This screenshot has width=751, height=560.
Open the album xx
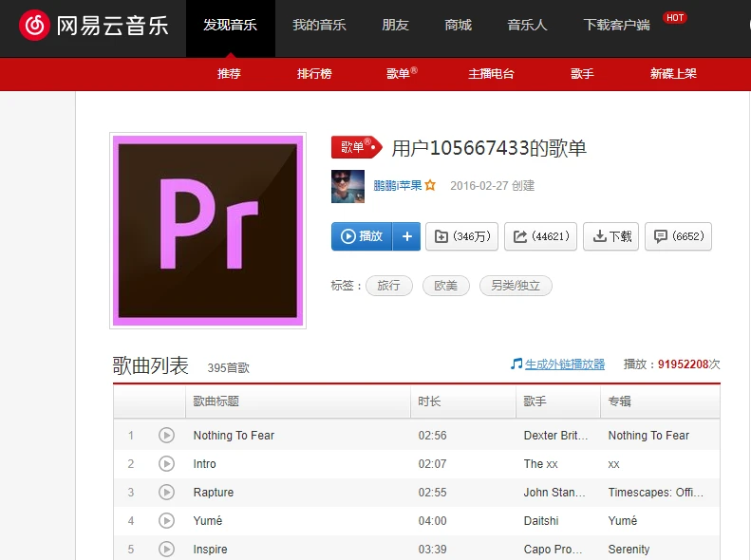click(x=613, y=464)
